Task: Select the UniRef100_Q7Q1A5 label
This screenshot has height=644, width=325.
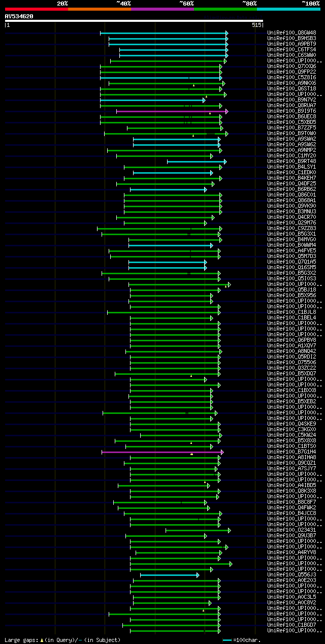Action: point(292,262)
